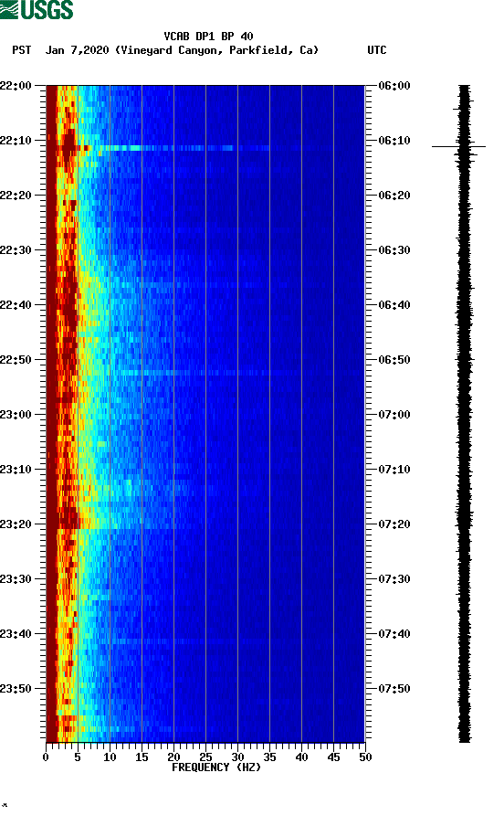The image size is (504, 815).
Task: Click the 23:50 PST time label
Action: pyautogui.click(x=16, y=689)
